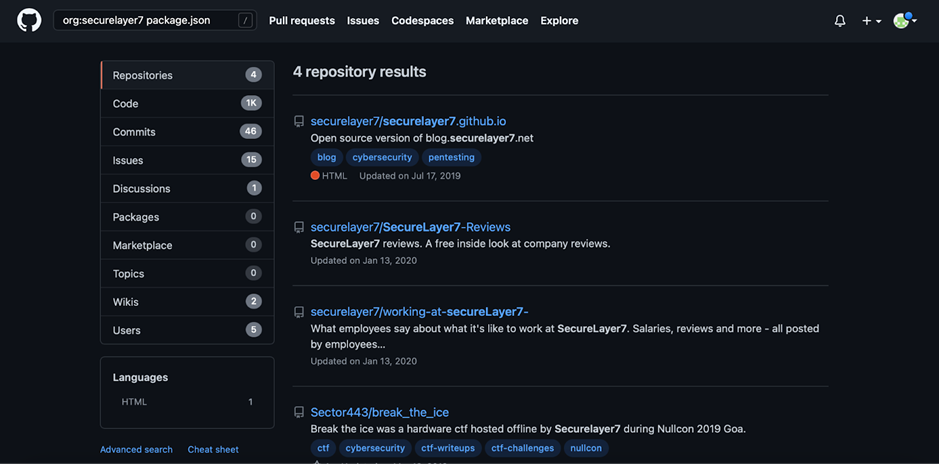The width and height of the screenshot is (939, 464).
Task: Click 'Open source version of blog.securelayer7.net' description
Action: (422, 138)
